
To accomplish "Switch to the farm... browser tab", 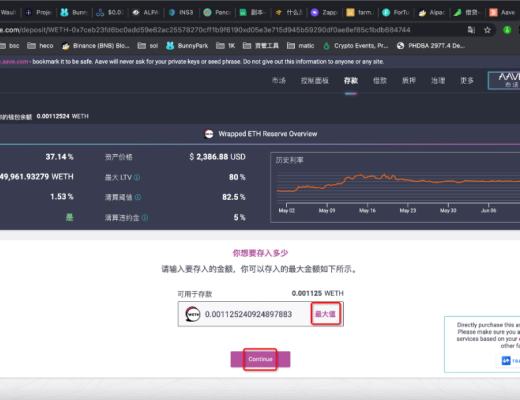I will point(360,12).
